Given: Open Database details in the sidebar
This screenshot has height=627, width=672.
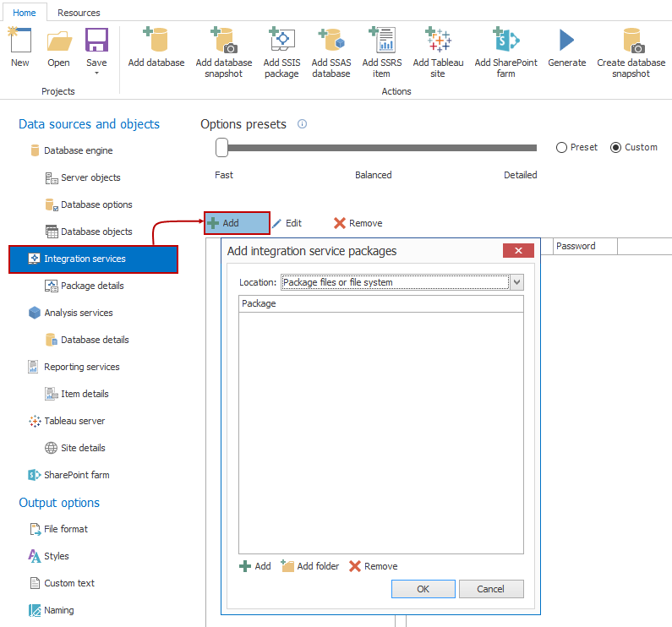Looking at the screenshot, I should [87, 340].
